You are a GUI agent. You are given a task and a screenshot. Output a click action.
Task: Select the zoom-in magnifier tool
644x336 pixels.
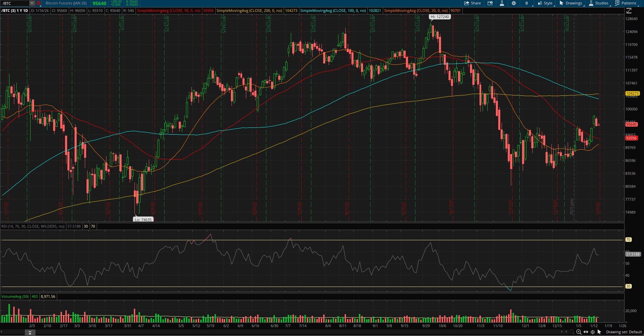pyautogui.click(x=579, y=332)
